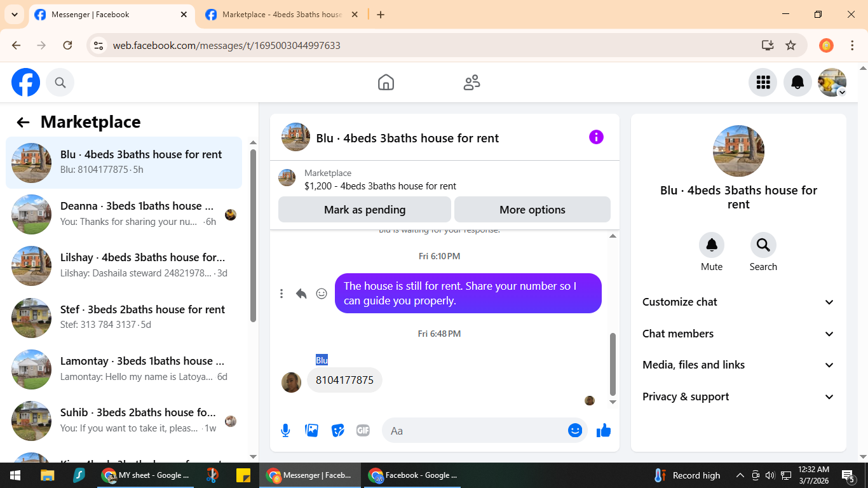Open Stef 3beds 2baths conversation
The image size is (868, 488).
(x=124, y=317)
